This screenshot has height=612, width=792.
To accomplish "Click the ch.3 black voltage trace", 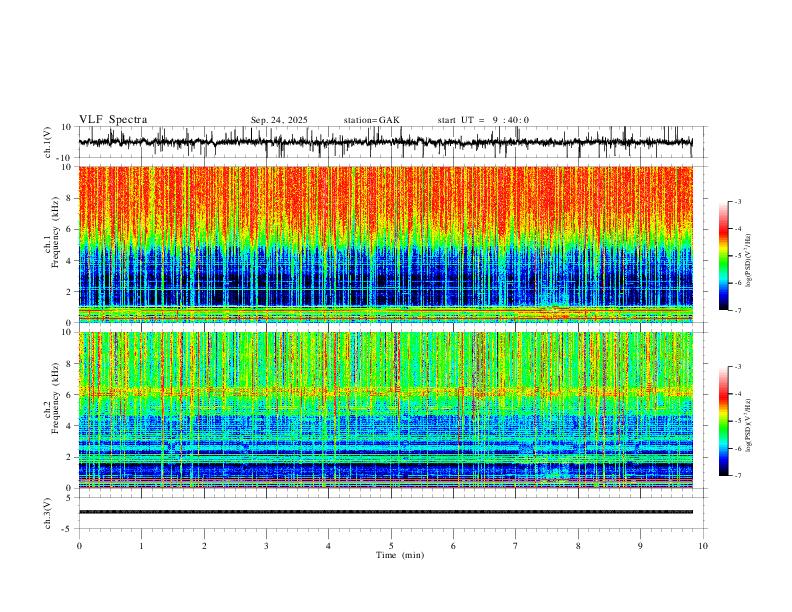I will (385, 512).
